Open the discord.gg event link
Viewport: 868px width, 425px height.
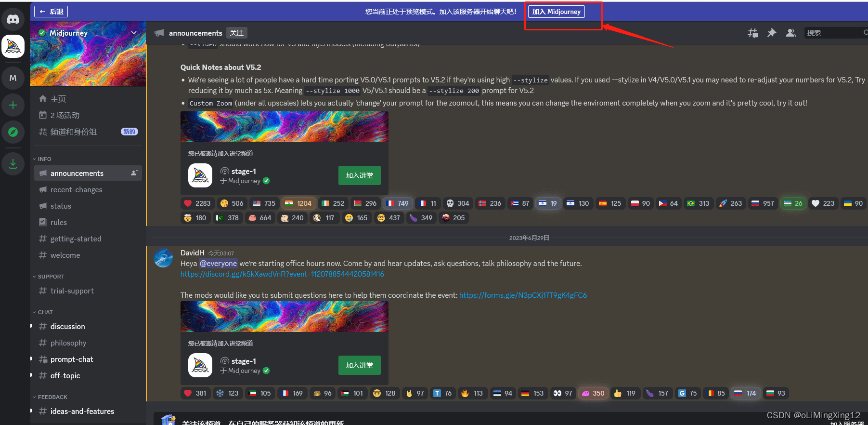click(282, 274)
